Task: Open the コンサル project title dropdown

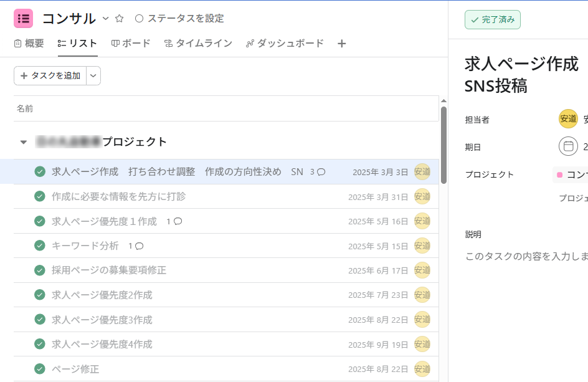Action: click(105, 19)
